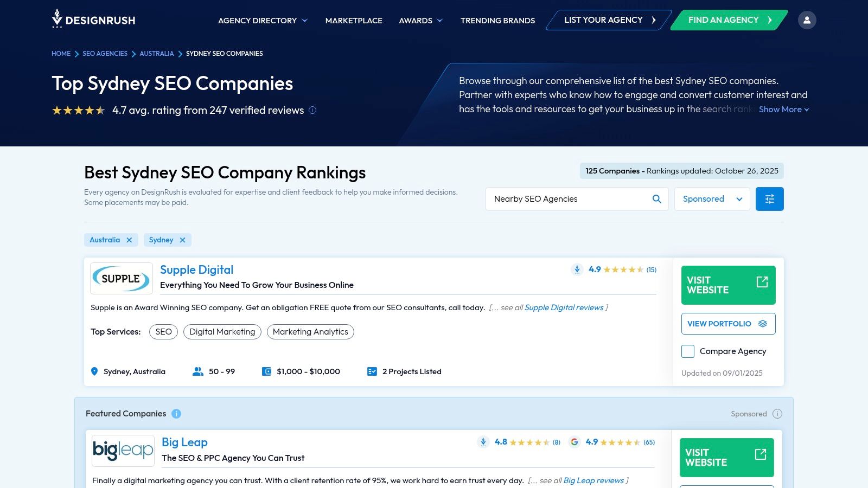Check the Compare Agency checkbox

pos(687,351)
